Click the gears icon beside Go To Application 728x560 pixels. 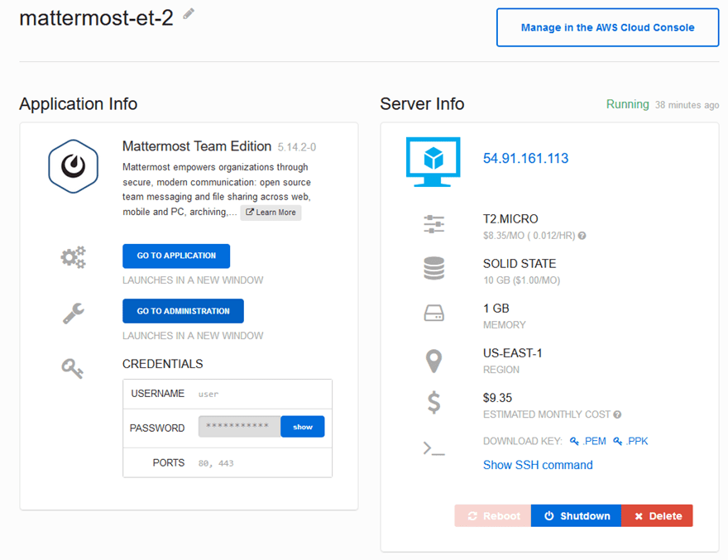tap(73, 257)
